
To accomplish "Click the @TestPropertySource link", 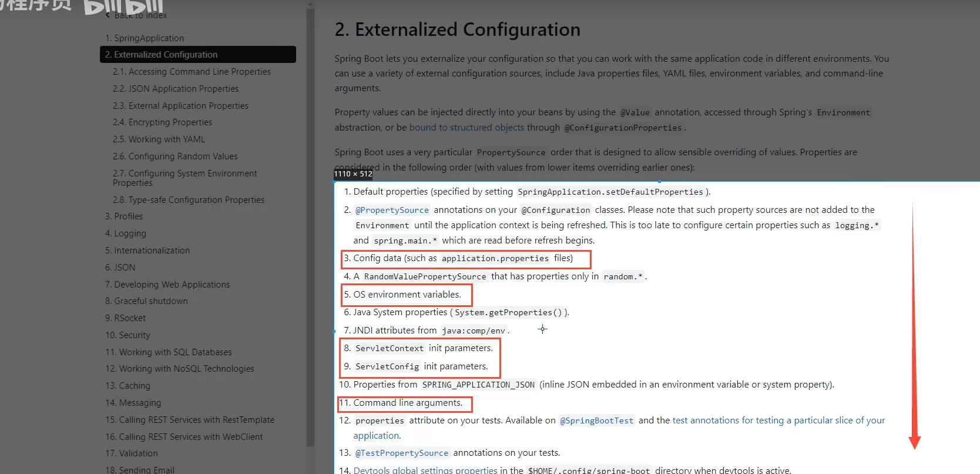I will pos(402,453).
